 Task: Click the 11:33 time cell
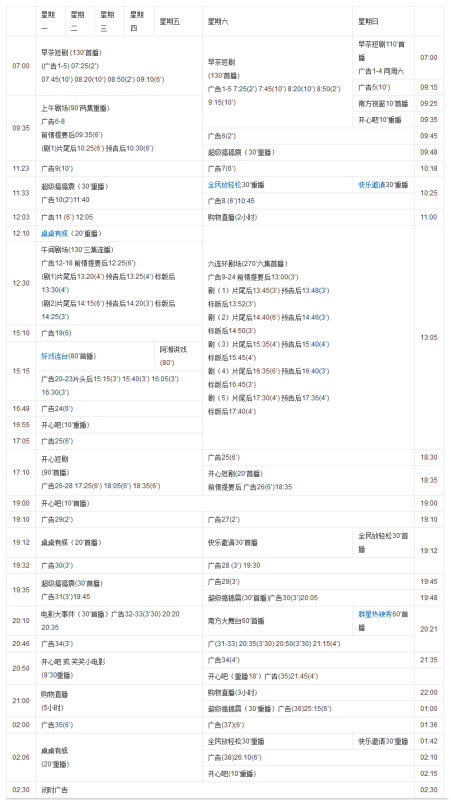21,193
